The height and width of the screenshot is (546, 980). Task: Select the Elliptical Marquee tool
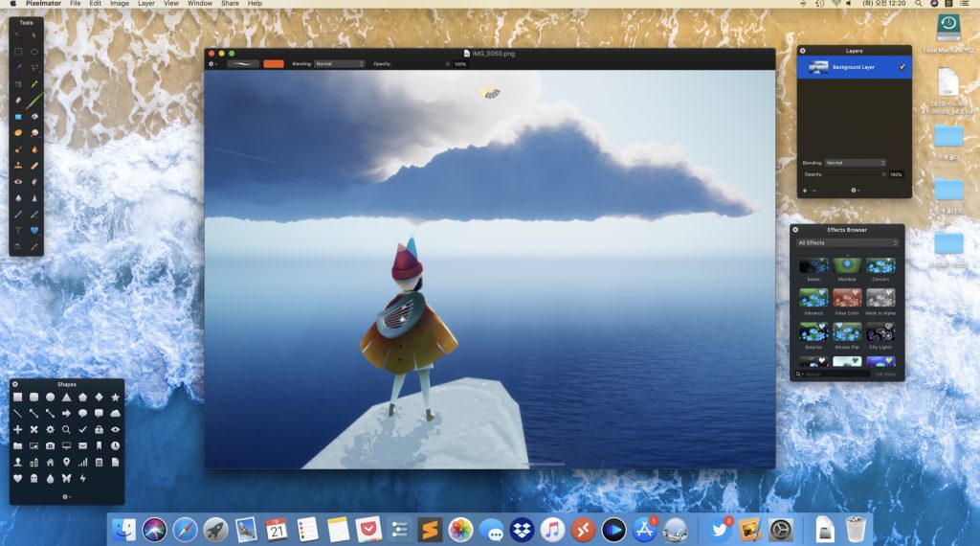[x=34, y=52]
